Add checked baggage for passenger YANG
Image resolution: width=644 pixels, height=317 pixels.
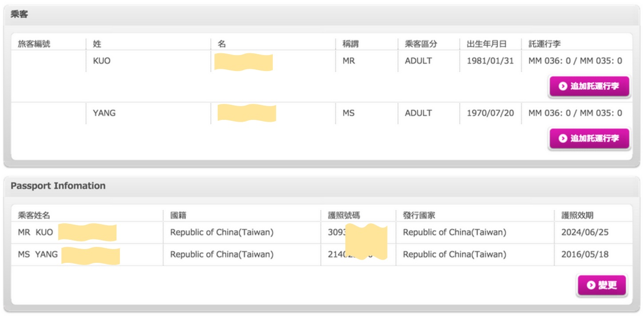click(590, 139)
